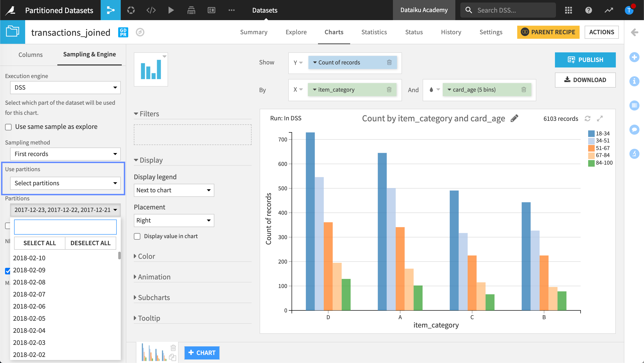This screenshot has width=644, height=363.
Task: Switch to the Statistics tab
Action: [x=374, y=32]
